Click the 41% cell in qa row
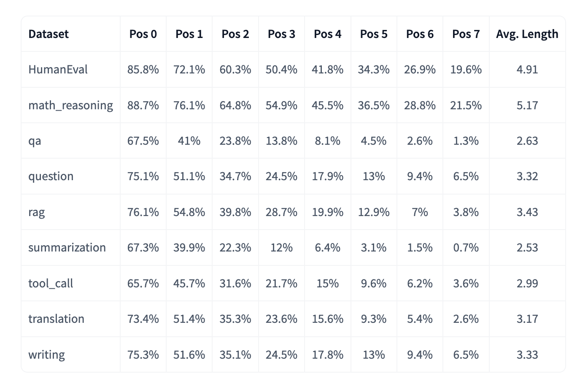 click(x=189, y=141)
